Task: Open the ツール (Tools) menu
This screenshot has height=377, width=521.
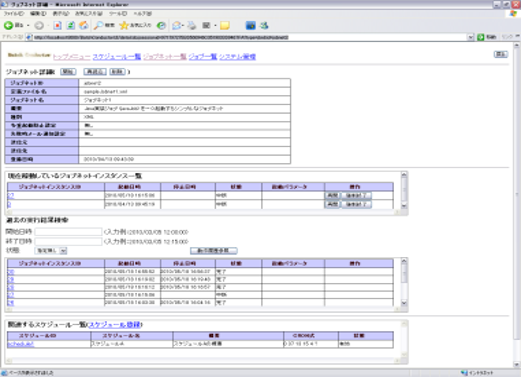Action: click(x=118, y=14)
